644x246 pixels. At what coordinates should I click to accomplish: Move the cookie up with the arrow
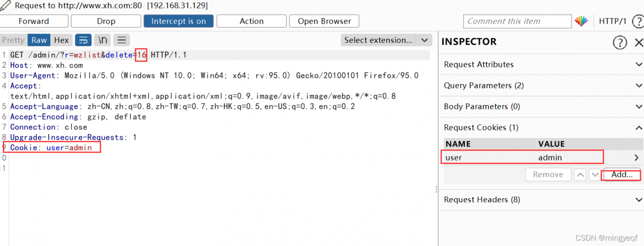(x=580, y=175)
